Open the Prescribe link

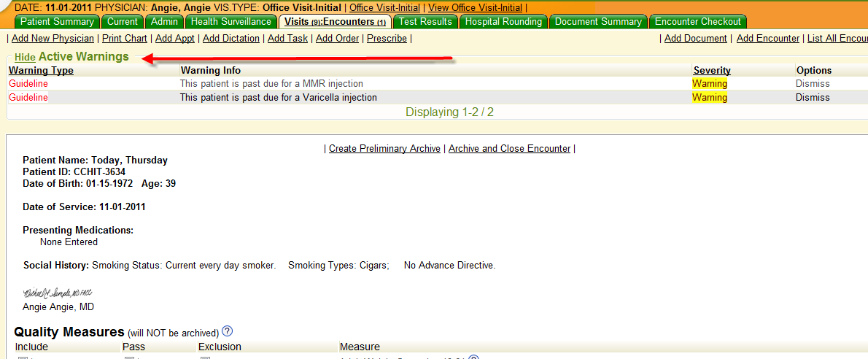387,38
